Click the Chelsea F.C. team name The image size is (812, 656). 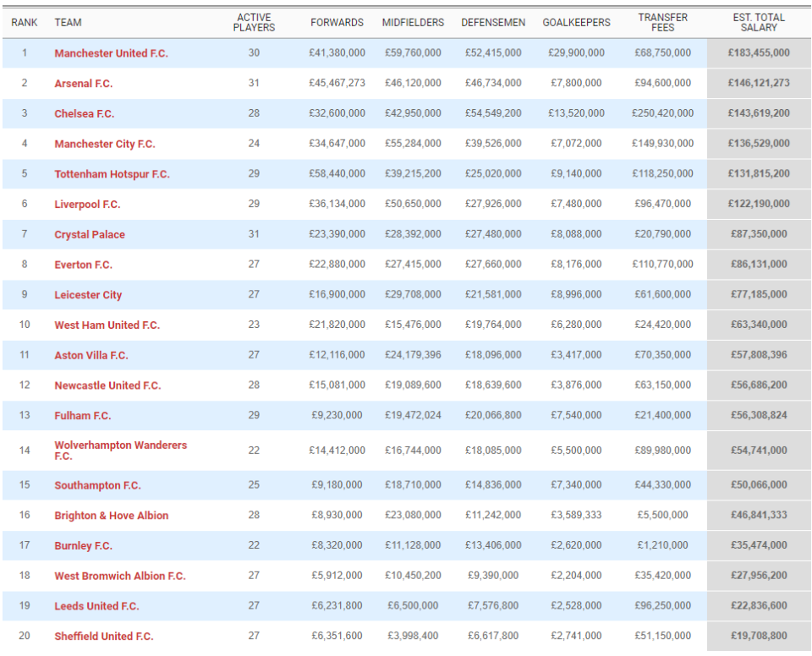[84, 114]
